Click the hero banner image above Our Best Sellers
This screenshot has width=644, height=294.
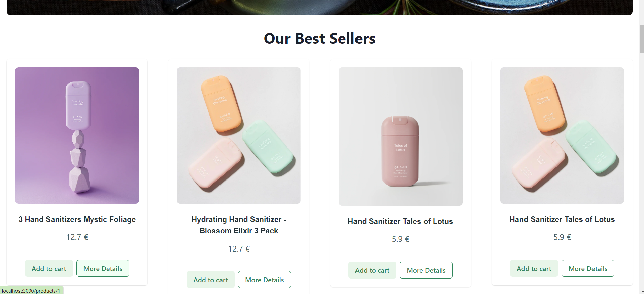click(x=319, y=7)
